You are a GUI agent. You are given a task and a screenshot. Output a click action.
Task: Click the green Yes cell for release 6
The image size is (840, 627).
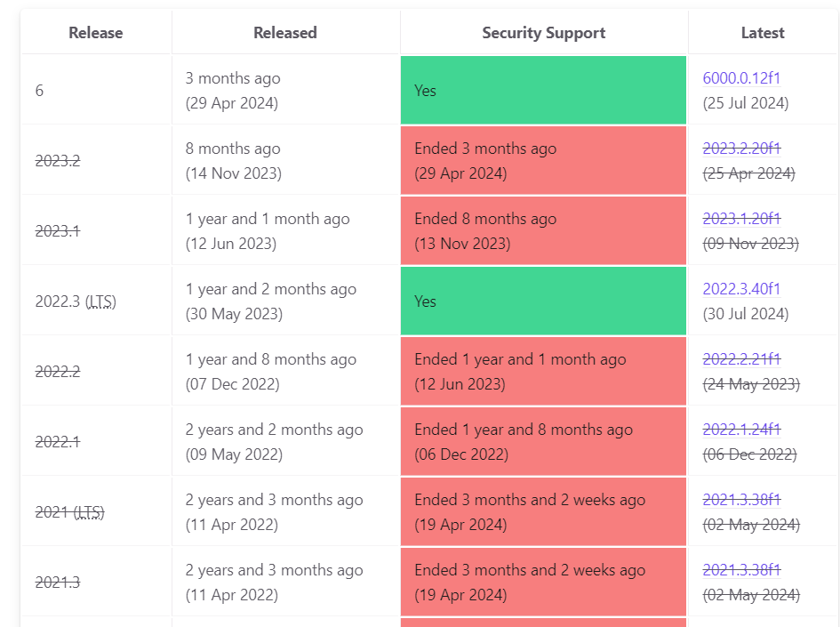tap(543, 91)
